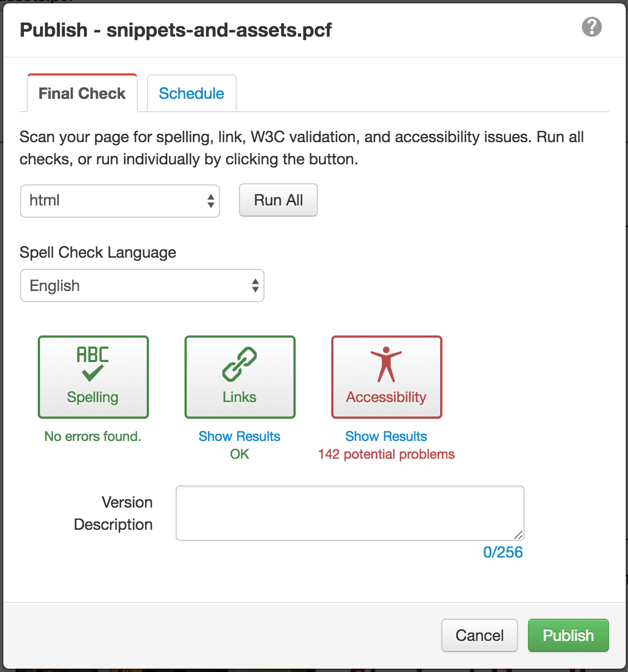
Task: Click the html dropdown up-down arrows
Action: [211, 201]
